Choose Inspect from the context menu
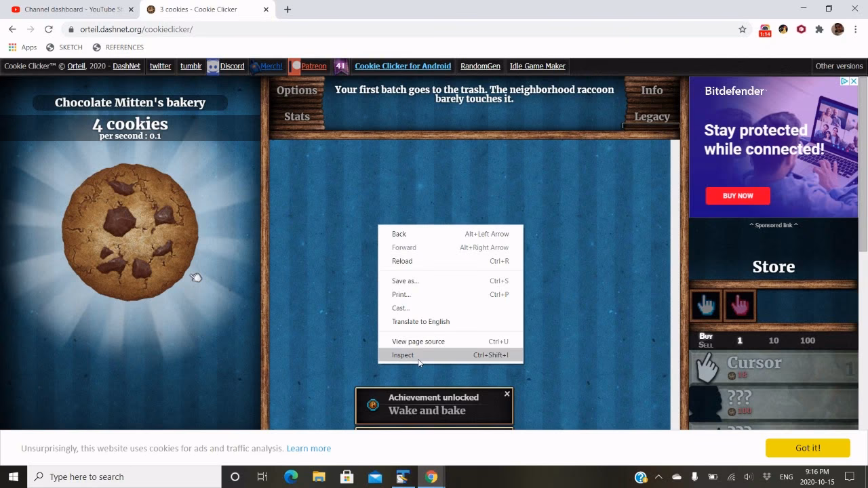868x488 pixels. pyautogui.click(x=450, y=355)
